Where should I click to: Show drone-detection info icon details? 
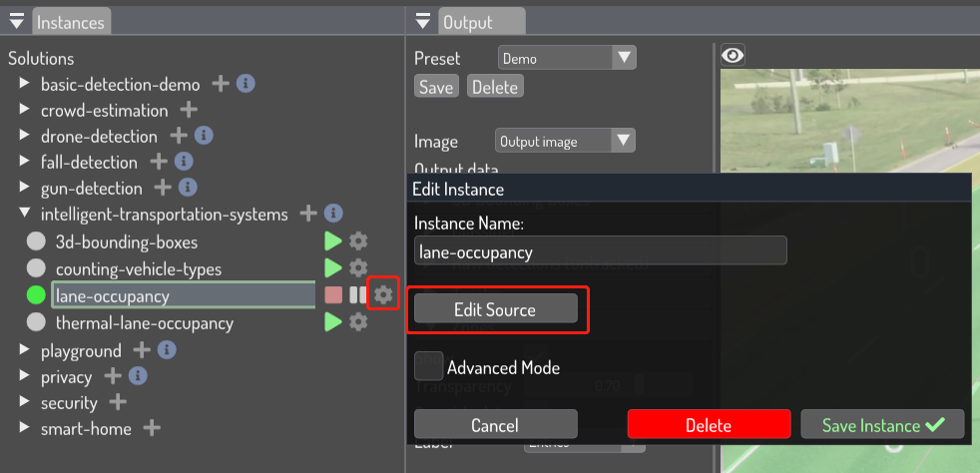(204, 135)
